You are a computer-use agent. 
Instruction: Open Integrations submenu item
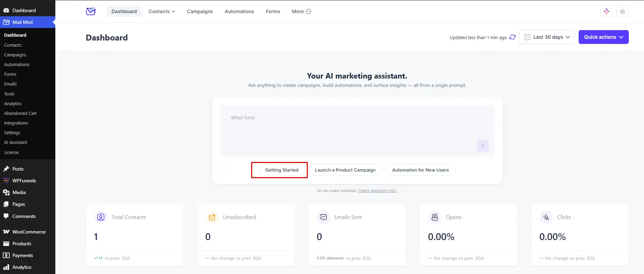coord(16,123)
